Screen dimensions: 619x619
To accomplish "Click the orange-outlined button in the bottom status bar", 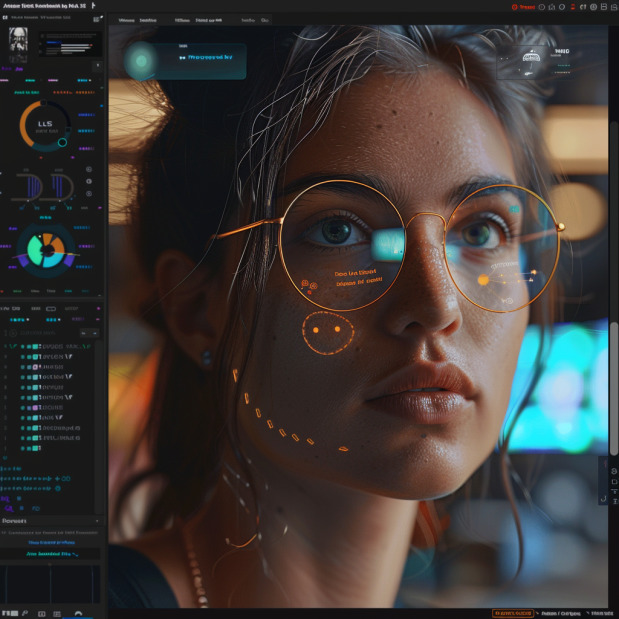I will tap(512, 612).
